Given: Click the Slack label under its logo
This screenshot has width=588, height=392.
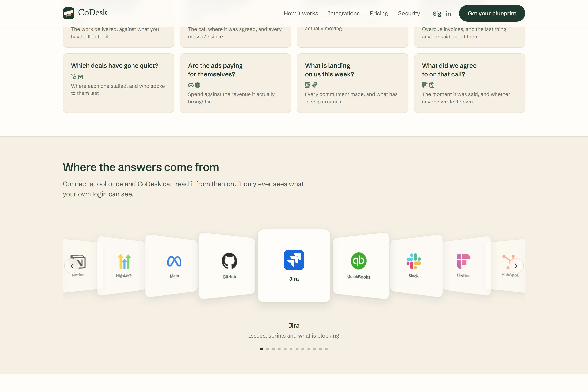Looking at the screenshot, I should [x=414, y=276].
